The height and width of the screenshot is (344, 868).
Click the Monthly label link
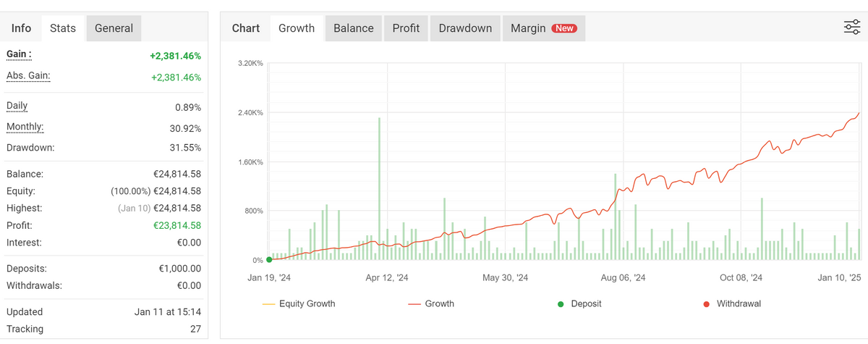click(x=25, y=127)
